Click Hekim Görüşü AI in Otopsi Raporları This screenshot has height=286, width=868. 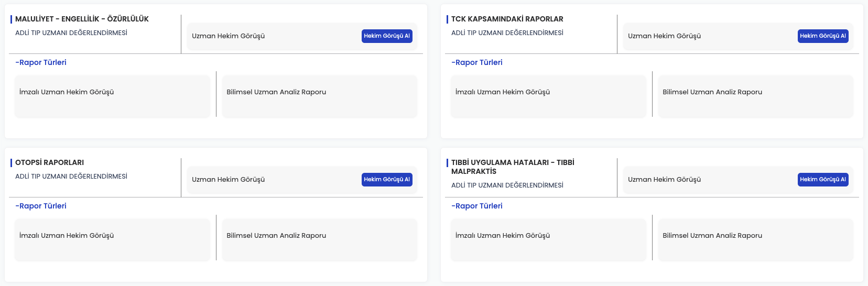387,180
